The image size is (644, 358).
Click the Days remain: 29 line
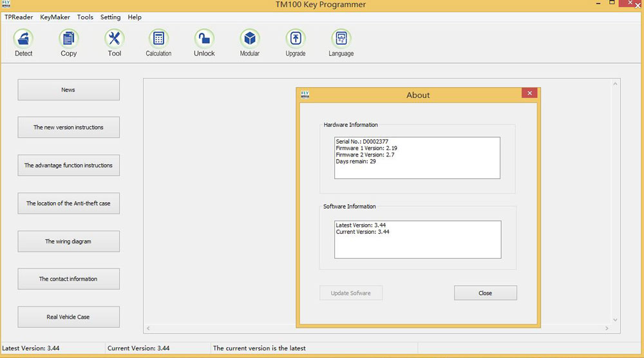pyautogui.click(x=355, y=162)
